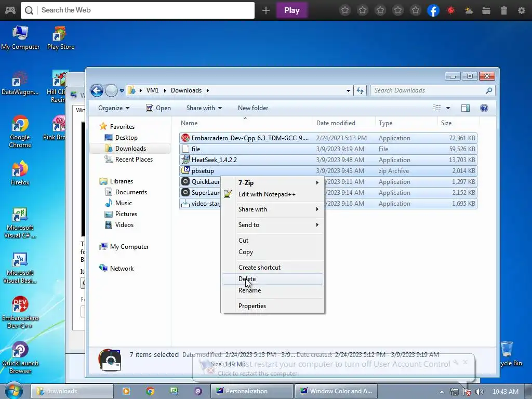Viewport: 532px width, 399px height.
Task: Open the 7-Zip submenu
Action: 272,182
